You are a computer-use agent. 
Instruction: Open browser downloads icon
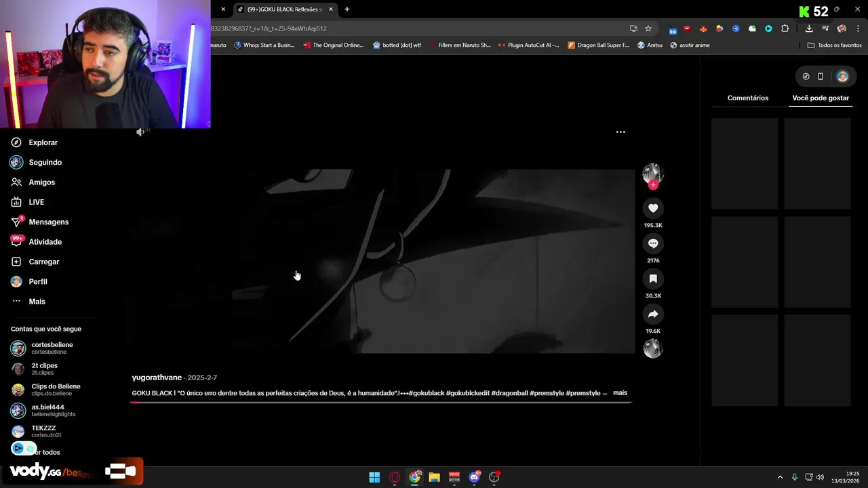(809, 28)
